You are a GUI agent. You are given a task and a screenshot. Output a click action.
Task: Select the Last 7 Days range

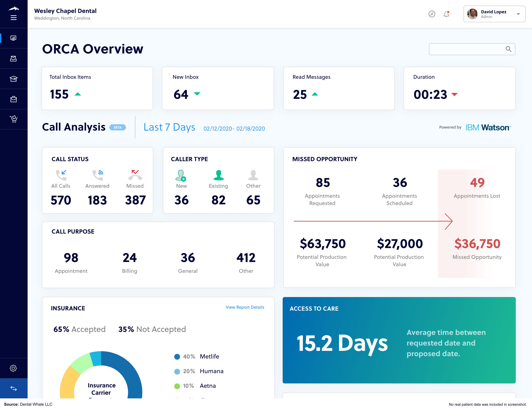(169, 127)
